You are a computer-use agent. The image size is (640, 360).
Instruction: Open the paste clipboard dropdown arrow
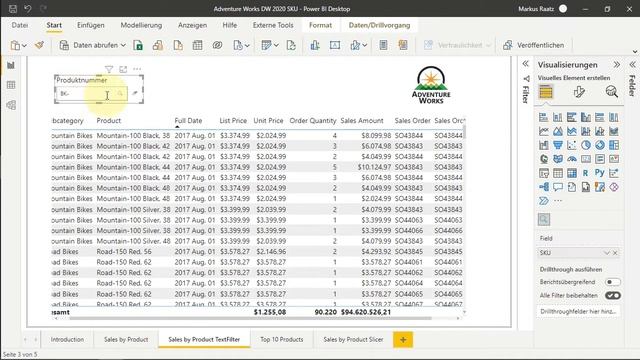24,46
